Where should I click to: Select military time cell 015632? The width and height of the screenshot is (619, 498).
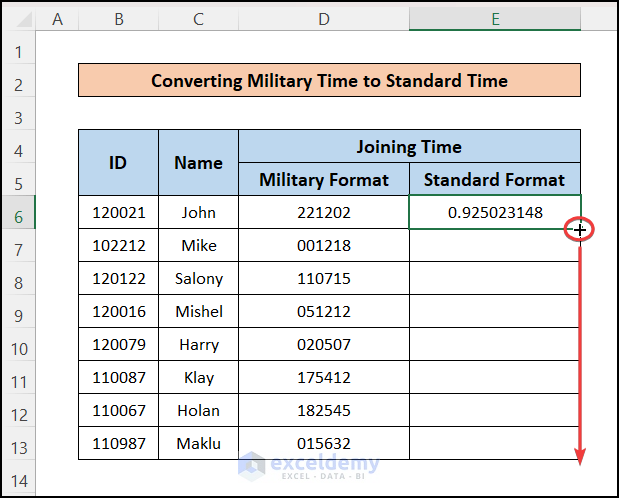(324, 443)
